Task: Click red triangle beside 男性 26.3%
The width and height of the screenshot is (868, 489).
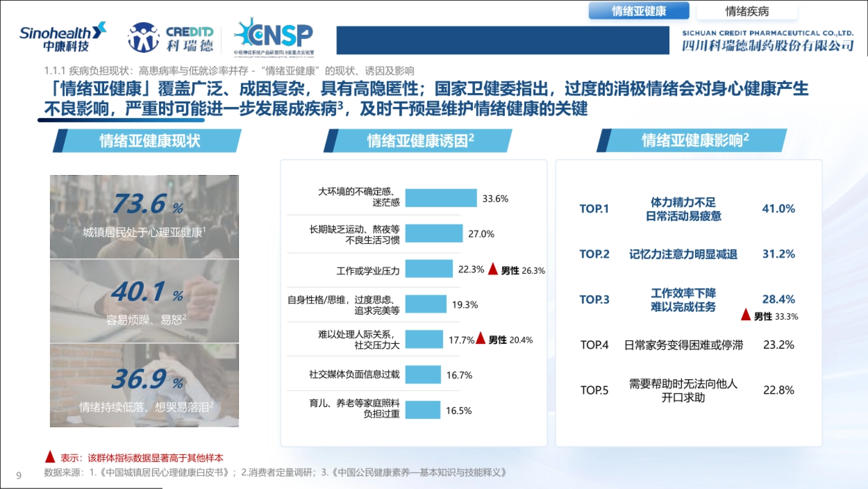Action: pos(493,269)
